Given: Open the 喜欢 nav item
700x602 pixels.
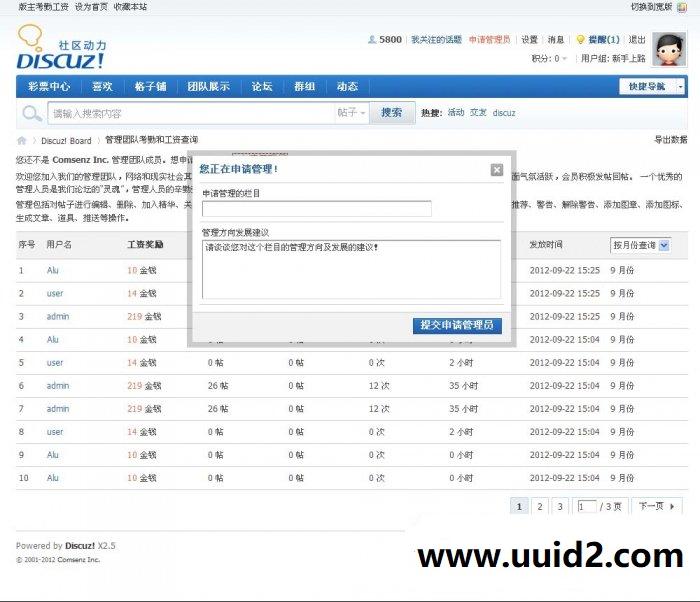Looking at the screenshot, I should pyautogui.click(x=102, y=87).
